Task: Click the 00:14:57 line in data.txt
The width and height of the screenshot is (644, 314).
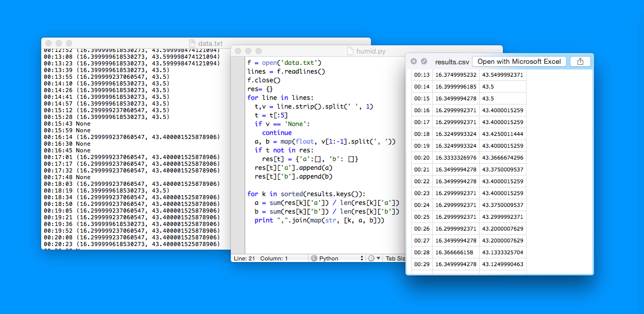Action: (x=106, y=103)
